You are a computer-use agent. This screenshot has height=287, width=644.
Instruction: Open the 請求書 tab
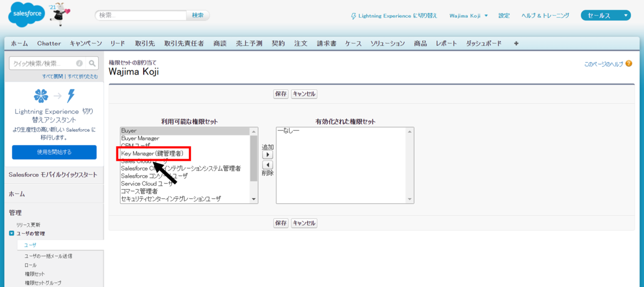pos(326,44)
